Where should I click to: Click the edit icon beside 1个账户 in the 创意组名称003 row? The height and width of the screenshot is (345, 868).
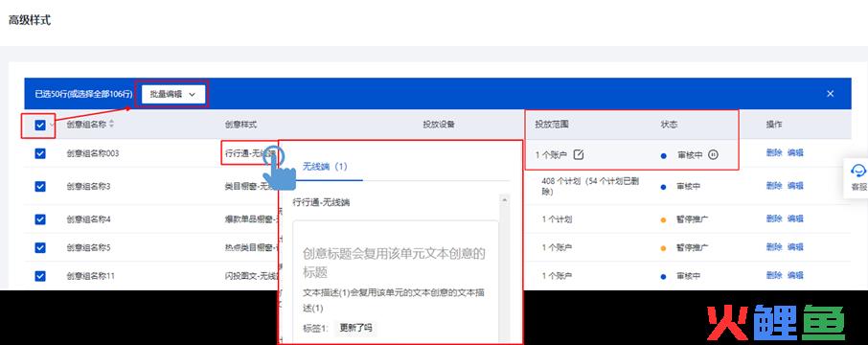coord(578,154)
